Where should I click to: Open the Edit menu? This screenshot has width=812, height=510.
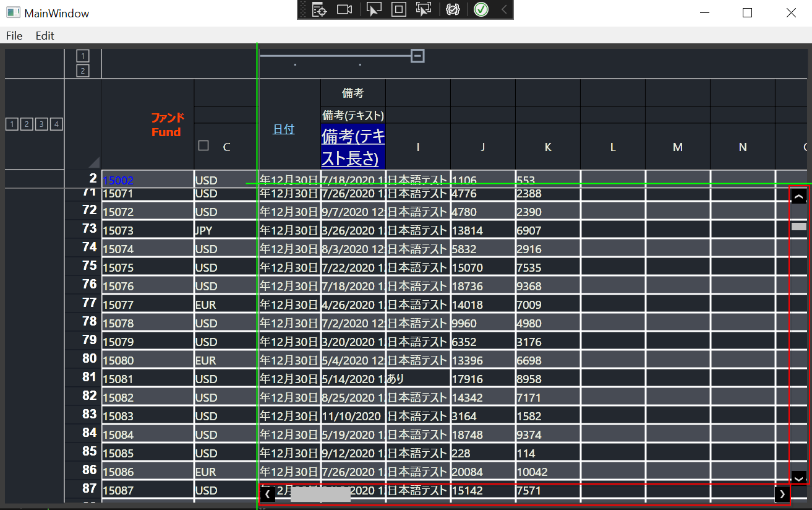pos(45,36)
